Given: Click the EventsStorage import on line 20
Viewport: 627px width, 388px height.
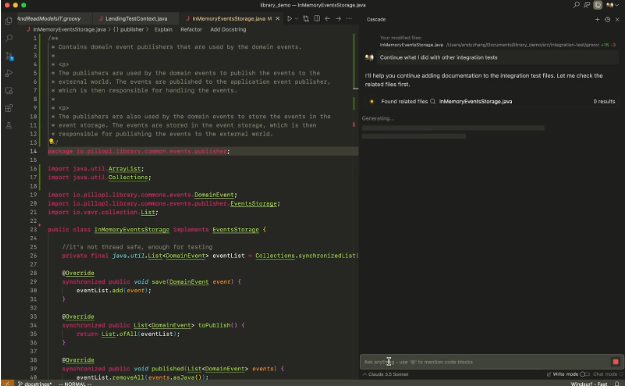Looking at the screenshot, I should click(254, 204).
